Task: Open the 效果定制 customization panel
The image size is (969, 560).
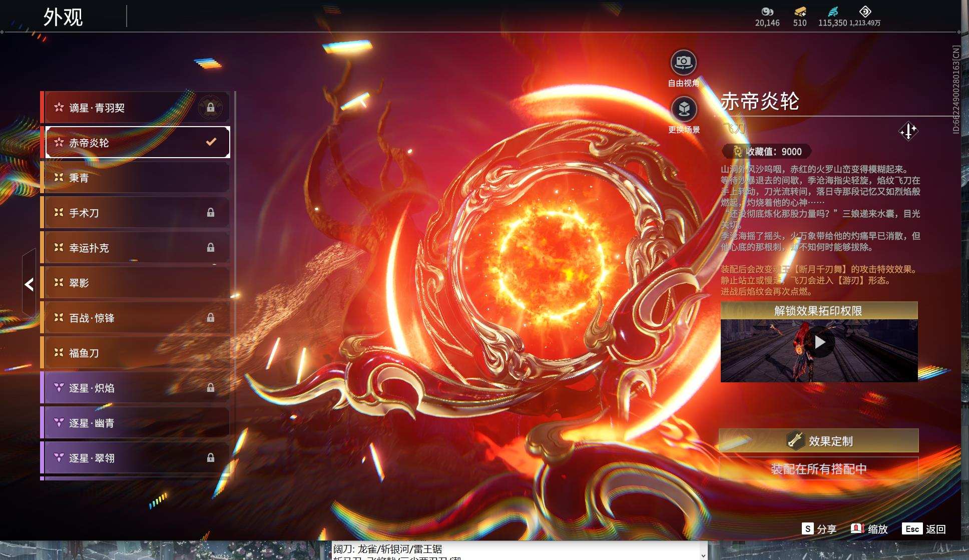Action: coord(818,441)
